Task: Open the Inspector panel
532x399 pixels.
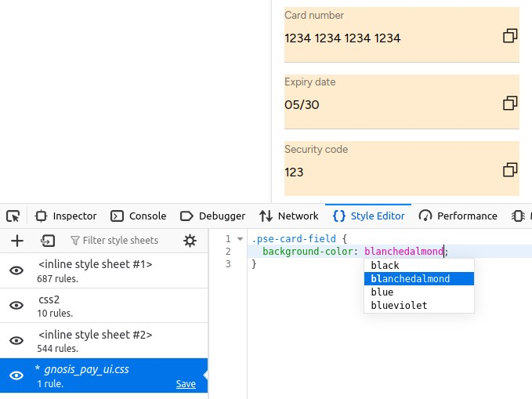Action: pyautogui.click(x=66, y=216)
